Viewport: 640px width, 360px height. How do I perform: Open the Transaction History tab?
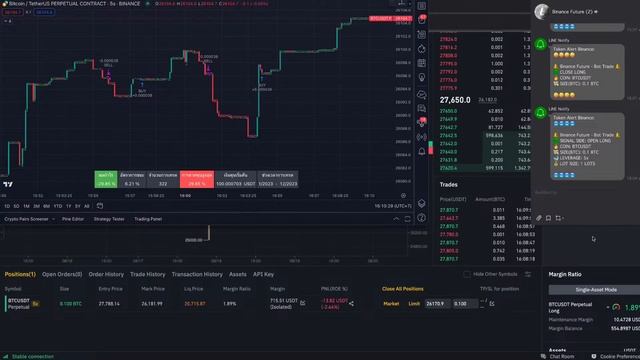pyautogui.click(x=197, y=274)
